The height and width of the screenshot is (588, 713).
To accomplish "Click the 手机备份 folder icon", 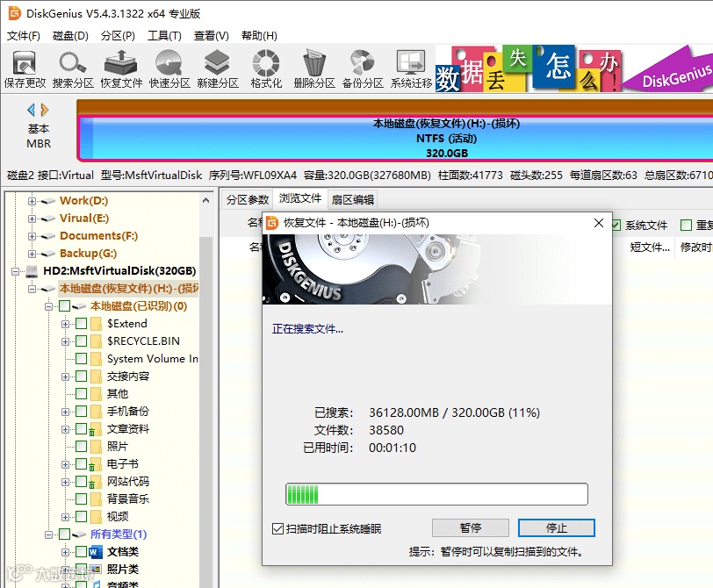I will (96, 412).
